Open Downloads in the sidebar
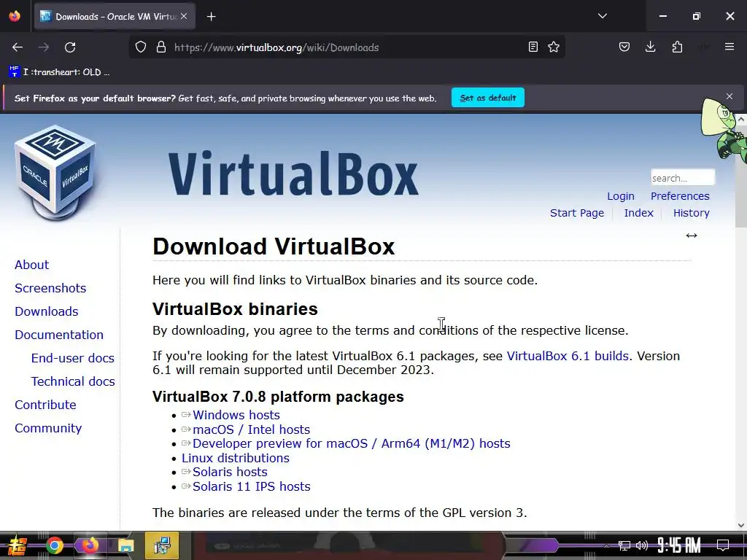Screen dimensions: 747x560 pos(47,311)
